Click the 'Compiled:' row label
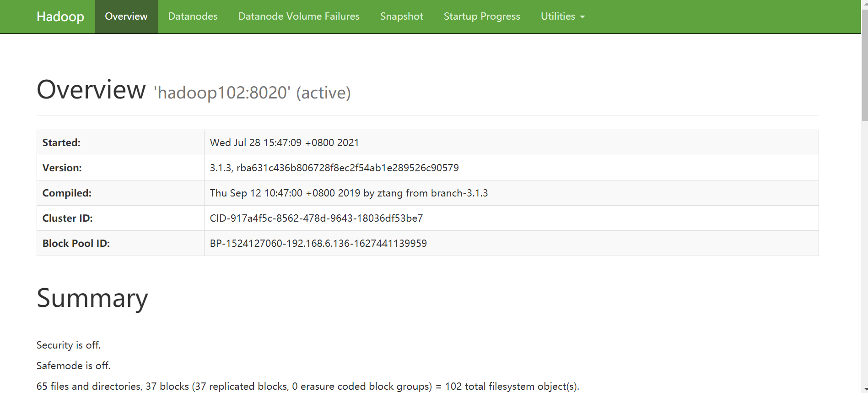 67,193
